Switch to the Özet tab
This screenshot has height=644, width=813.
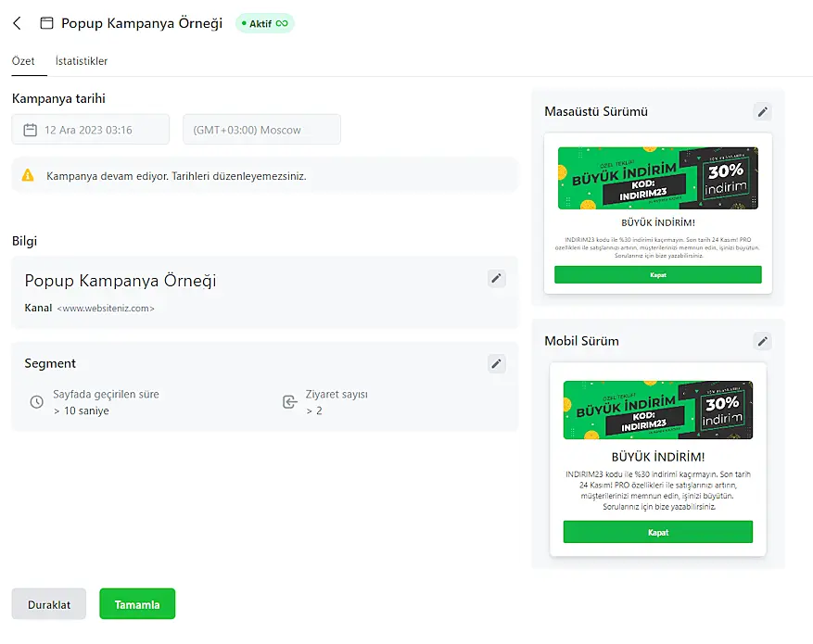point(23,61)
